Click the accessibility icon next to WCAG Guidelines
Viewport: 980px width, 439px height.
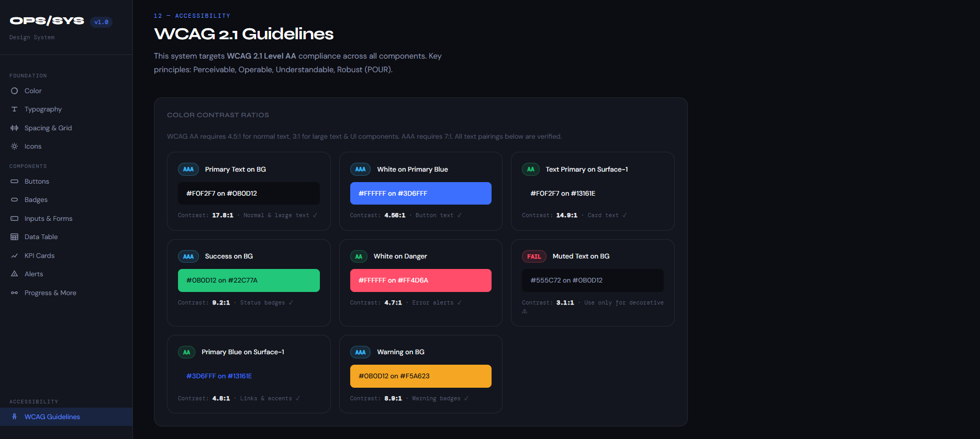(14, 417)
